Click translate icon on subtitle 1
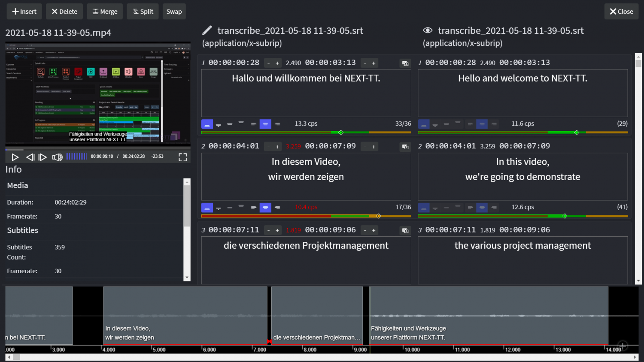644x362 pixels. (405, 63)
